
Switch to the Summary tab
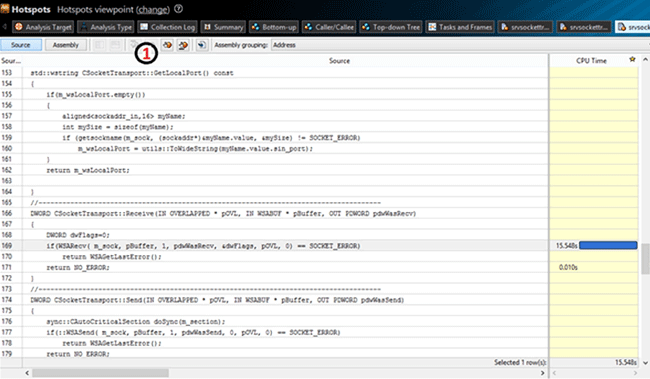223,27
